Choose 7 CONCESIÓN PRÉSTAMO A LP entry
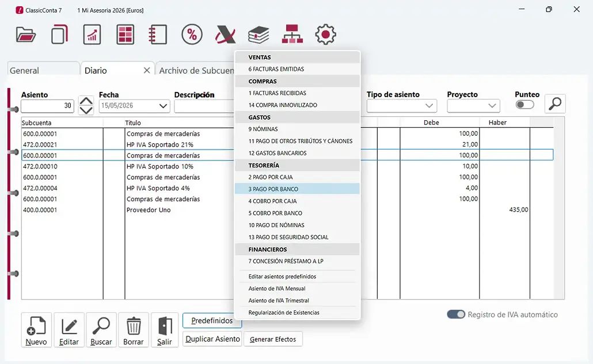This screenshot has height=364, width=593. [297, 261]
